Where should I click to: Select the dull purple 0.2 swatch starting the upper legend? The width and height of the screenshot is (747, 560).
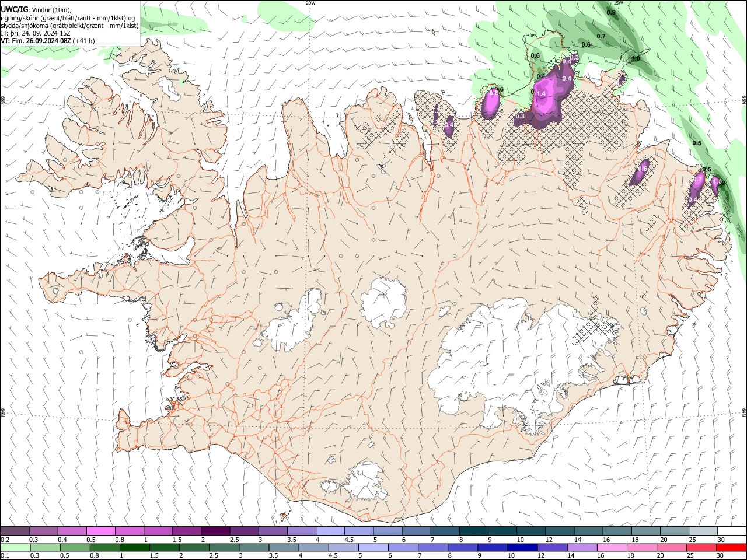15,531
